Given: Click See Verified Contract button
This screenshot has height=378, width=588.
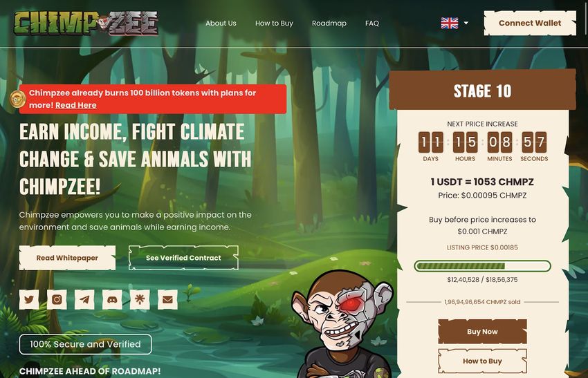Looking at the screenshot, I should 183,258.
